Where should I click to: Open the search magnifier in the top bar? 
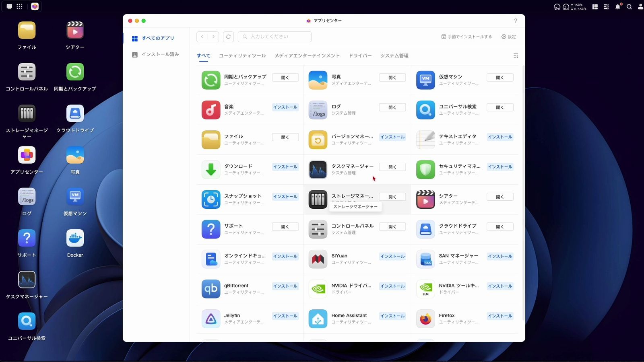pyautogui.click(x=629, y=6)
